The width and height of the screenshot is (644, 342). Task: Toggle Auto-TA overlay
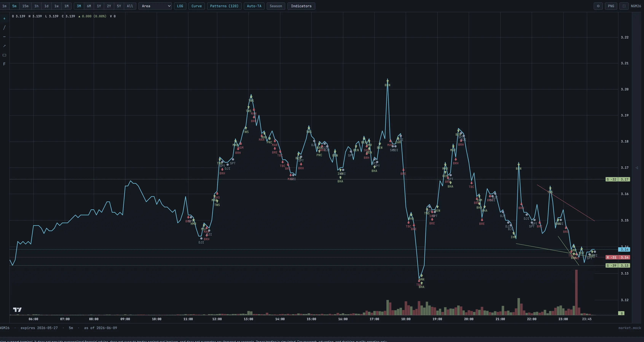pyautogui.click(x=254, y=6)
